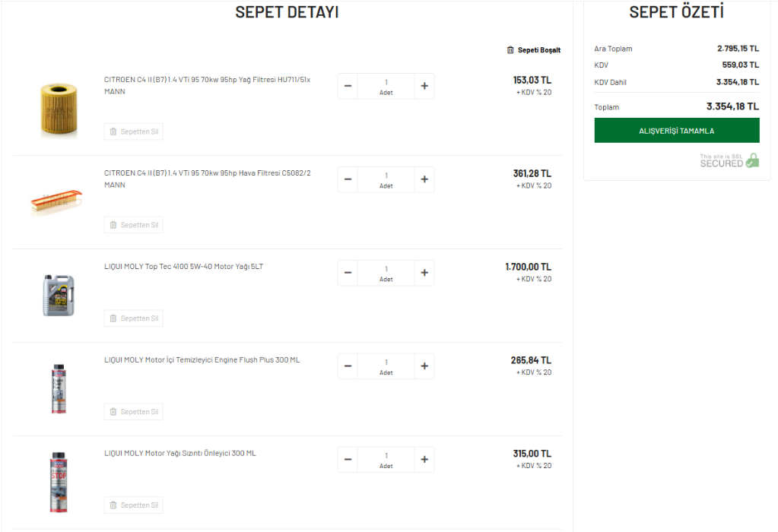
Task: Decrease quantity of MANN oil filter HU711/51x
Action: [x=348, y=86]
